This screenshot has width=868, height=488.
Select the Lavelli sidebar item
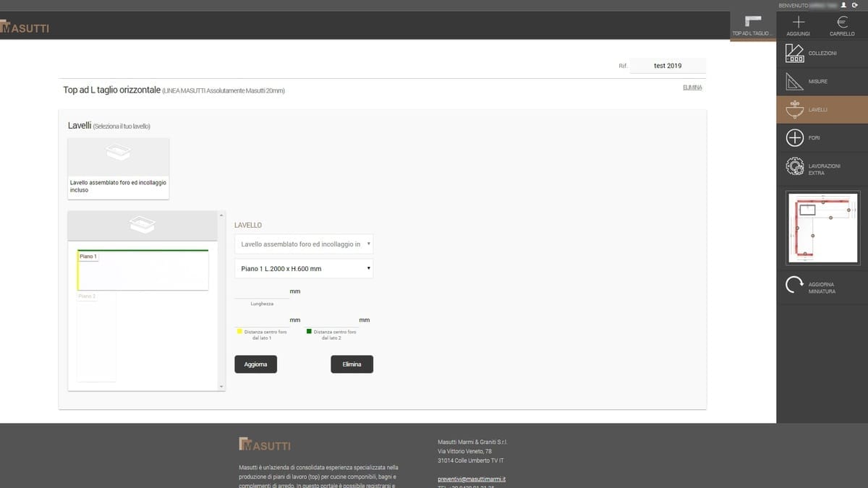click(x=822, y=110)
